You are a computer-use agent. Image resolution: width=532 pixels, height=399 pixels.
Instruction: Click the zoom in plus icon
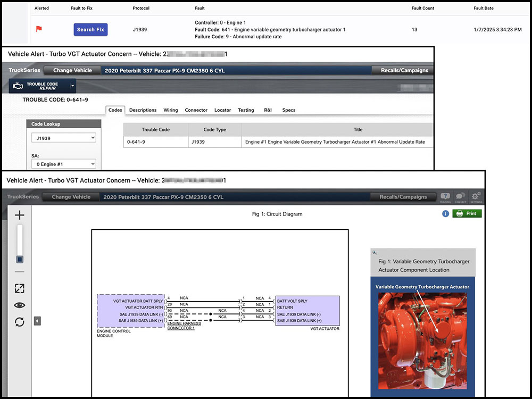20,215
